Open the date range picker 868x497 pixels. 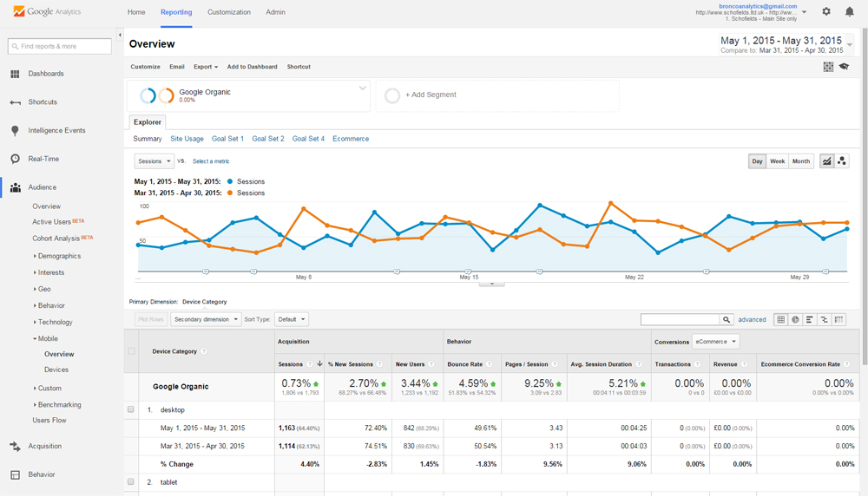[x=786, y=44]
